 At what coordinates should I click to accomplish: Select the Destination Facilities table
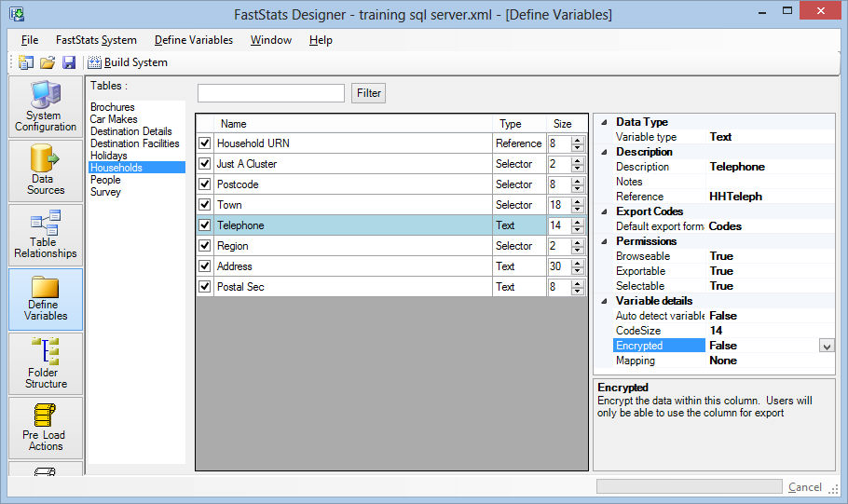click(x=135, y=143)
